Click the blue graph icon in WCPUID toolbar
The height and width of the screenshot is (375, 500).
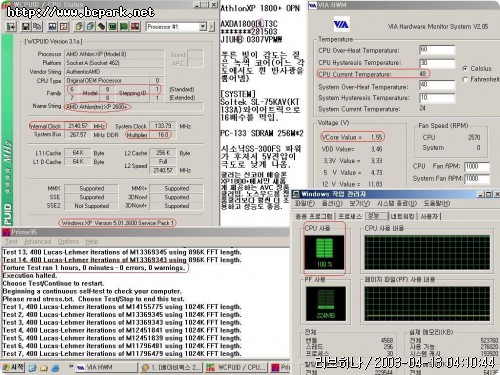click(52, 26)
